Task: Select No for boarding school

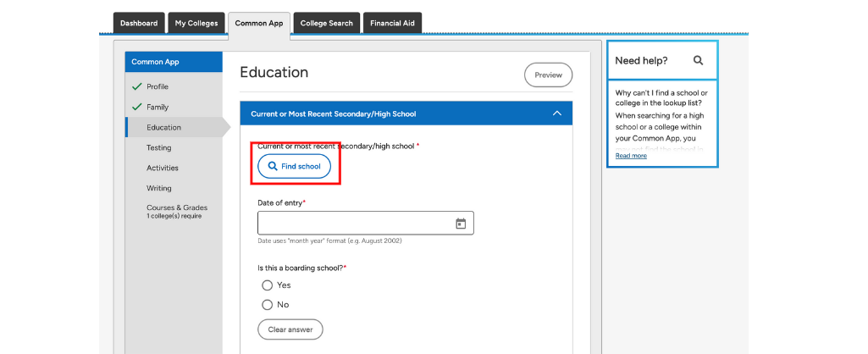Action: point(268,305)
